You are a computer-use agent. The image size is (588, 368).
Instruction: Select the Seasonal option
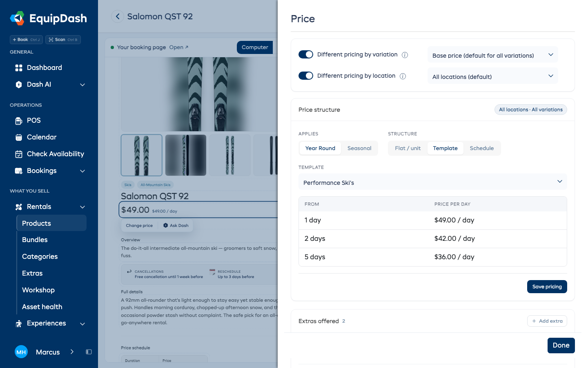pos(359,148)
